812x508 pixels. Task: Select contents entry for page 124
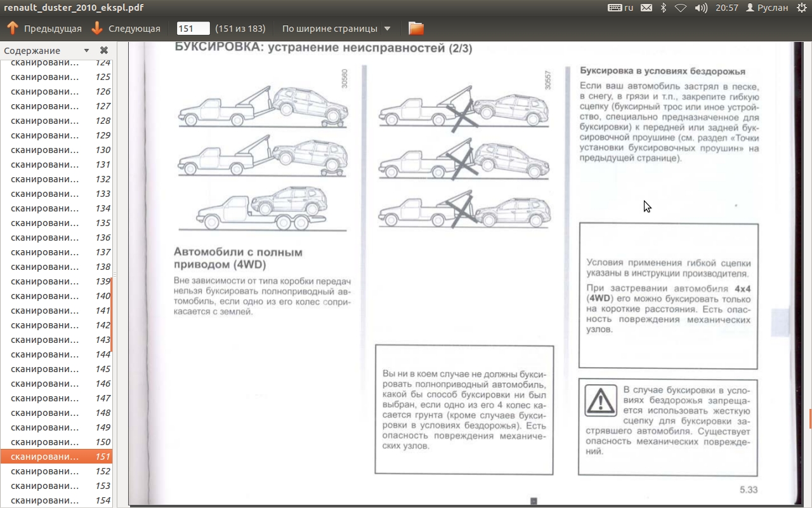[x=56, y=62]
